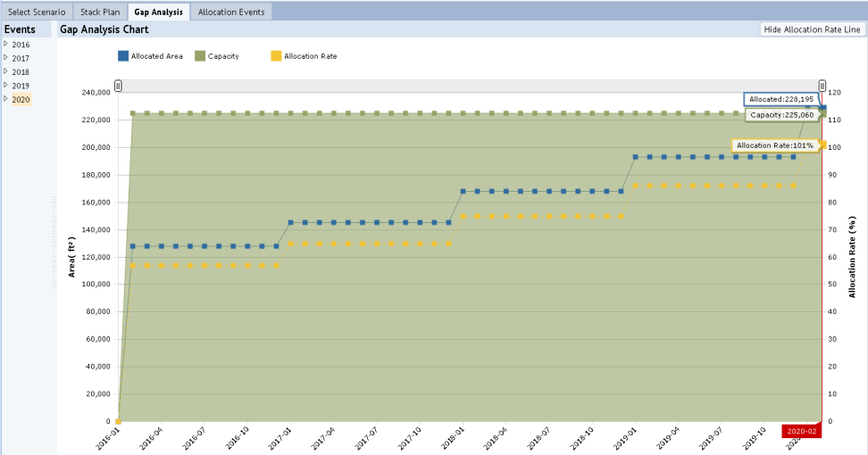Expand the 2017 events node
The image size is (868, 455).
point(6,58)
